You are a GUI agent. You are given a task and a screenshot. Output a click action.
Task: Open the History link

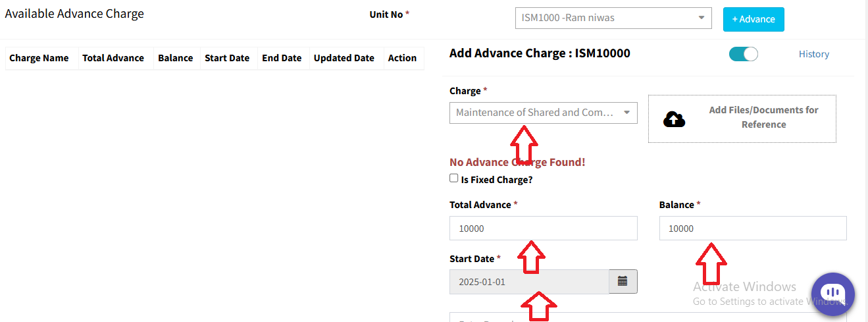click(x=813, y=54)
